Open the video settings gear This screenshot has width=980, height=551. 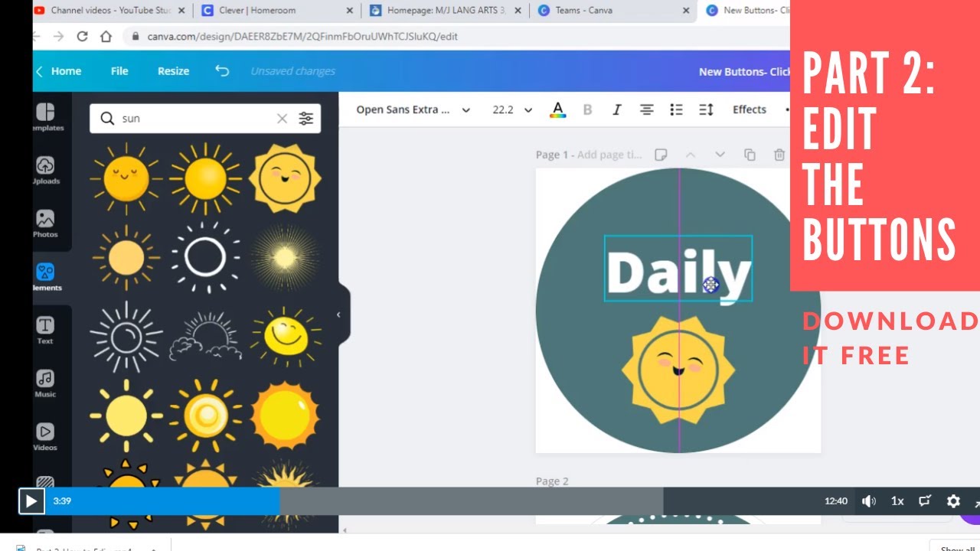tap(953, 501)
